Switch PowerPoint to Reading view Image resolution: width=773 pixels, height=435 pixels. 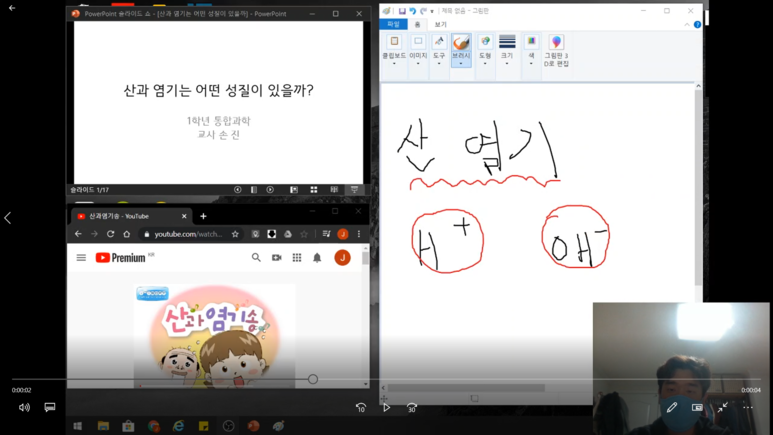pyautogui.click(x=334, y=190)
